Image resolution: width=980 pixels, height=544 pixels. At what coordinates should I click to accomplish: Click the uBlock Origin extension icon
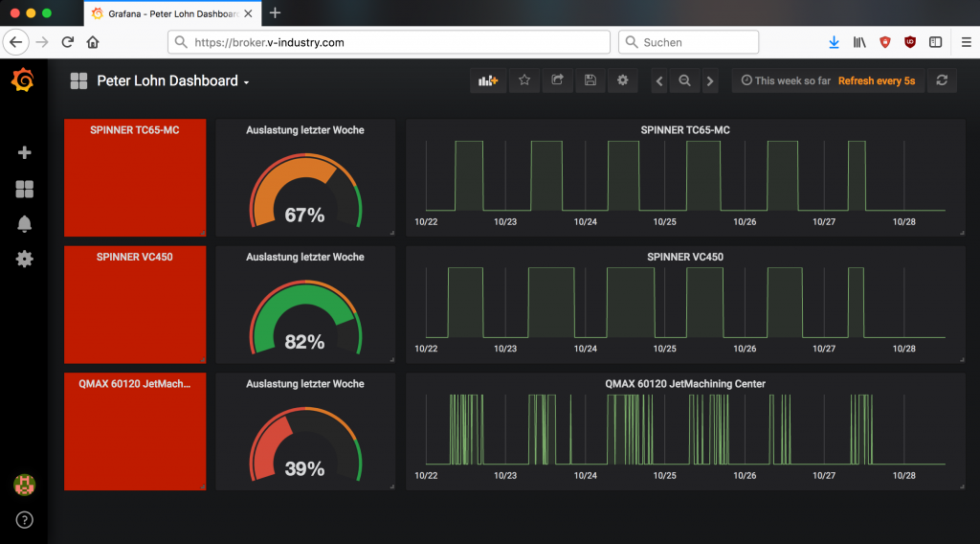(910, 42)
